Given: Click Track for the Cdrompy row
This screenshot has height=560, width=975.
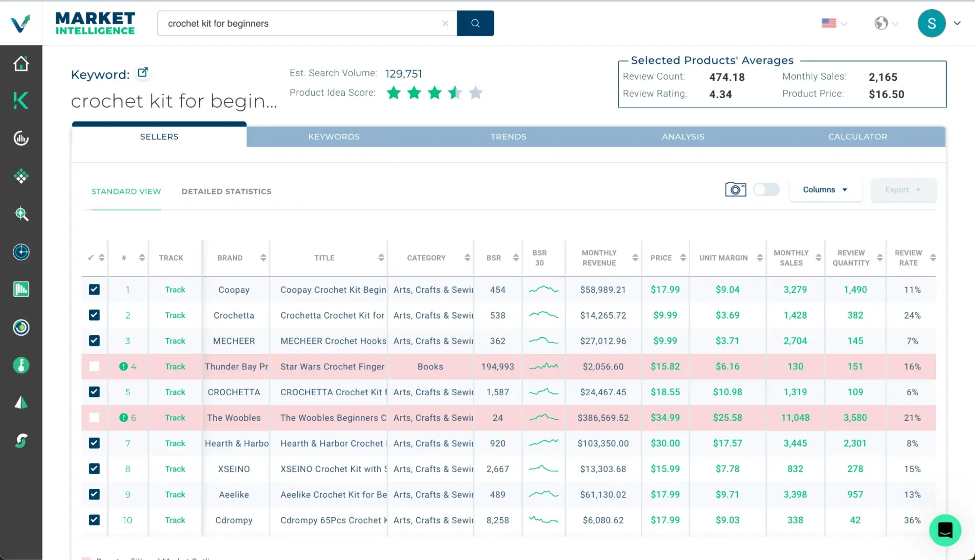Looking at the screenshot, I should 175,520.
